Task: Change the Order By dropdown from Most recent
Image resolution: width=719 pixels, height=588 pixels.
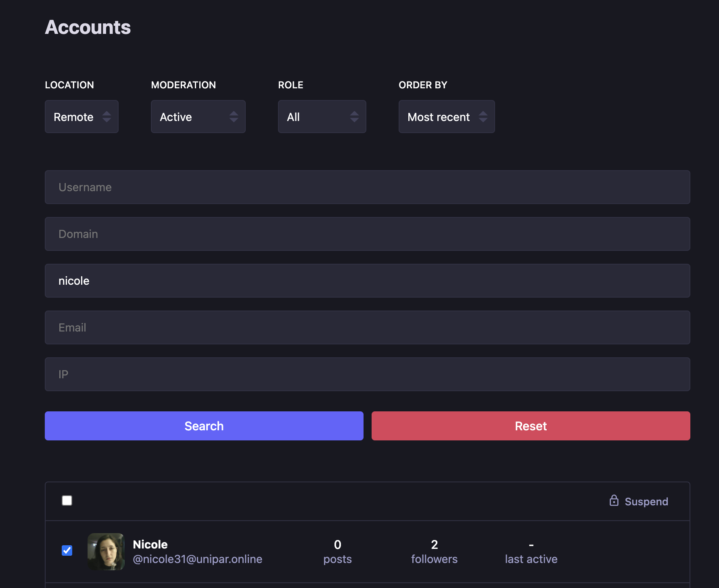Action: point(447,117)
